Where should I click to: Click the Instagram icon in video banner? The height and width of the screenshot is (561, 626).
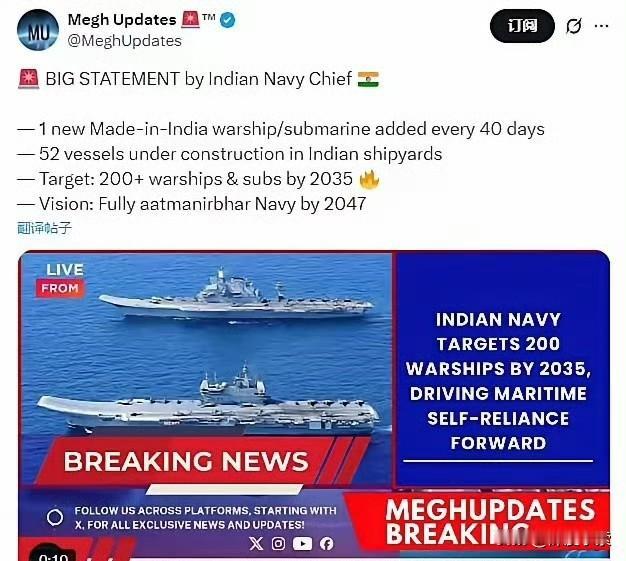point(279,543)
